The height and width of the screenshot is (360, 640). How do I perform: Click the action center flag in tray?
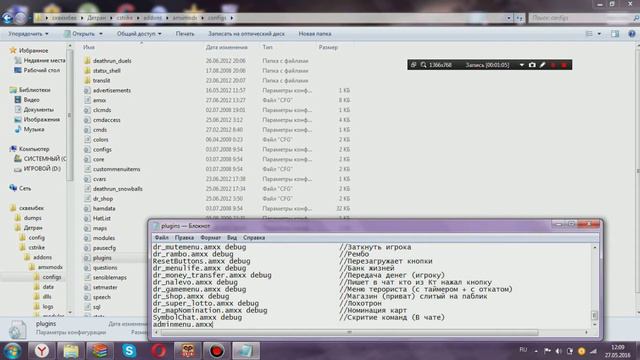coord(547,351)
